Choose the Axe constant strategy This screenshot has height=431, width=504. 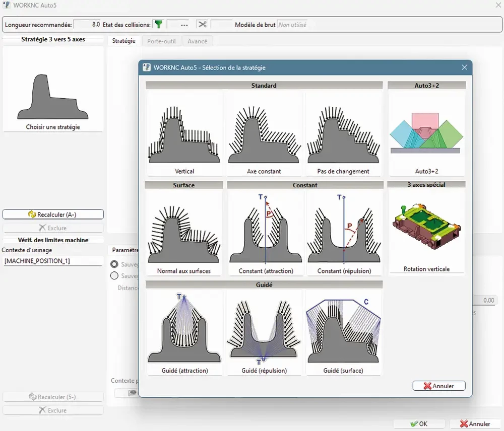tap(264, 133)
